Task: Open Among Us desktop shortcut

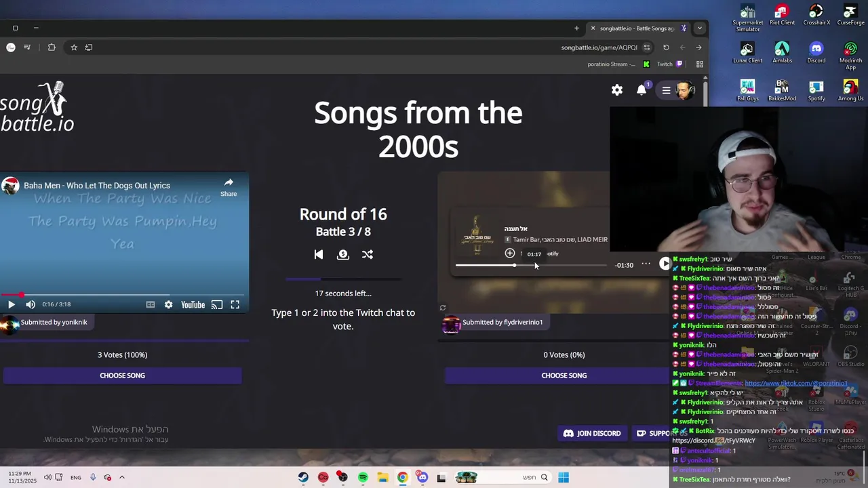Action: pos(850,91)
